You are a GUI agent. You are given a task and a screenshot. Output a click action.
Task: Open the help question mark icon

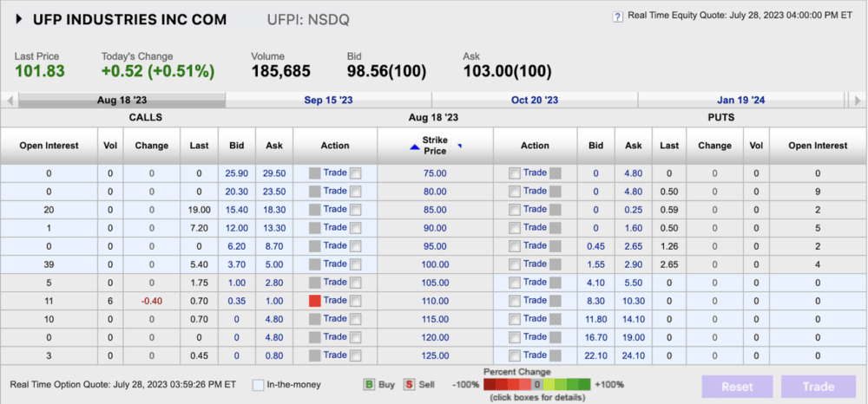point(618,17)
